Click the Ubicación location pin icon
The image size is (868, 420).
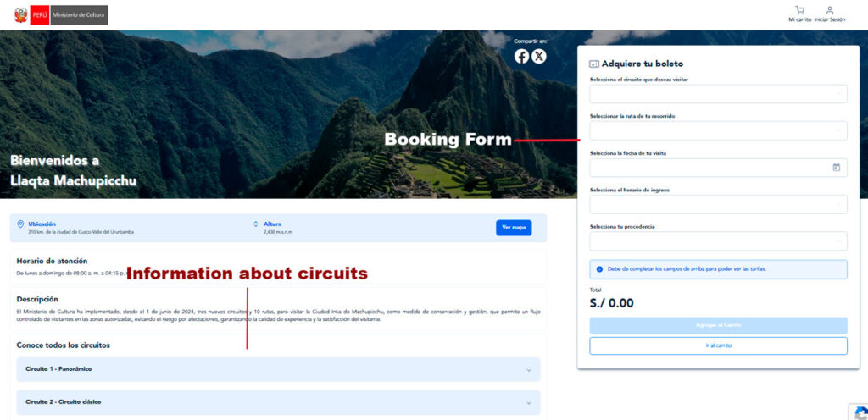[20, 224]
